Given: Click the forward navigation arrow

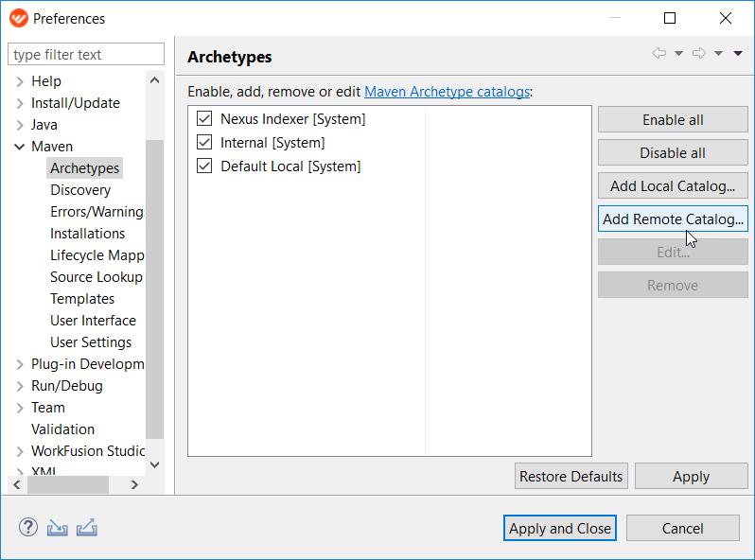Looking at the screenshot, I should point(699,53).
